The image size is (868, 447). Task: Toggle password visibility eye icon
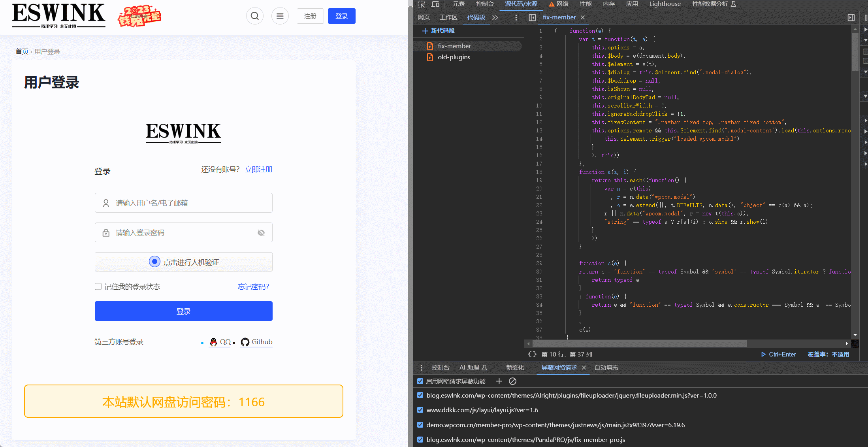coord(261,233)
